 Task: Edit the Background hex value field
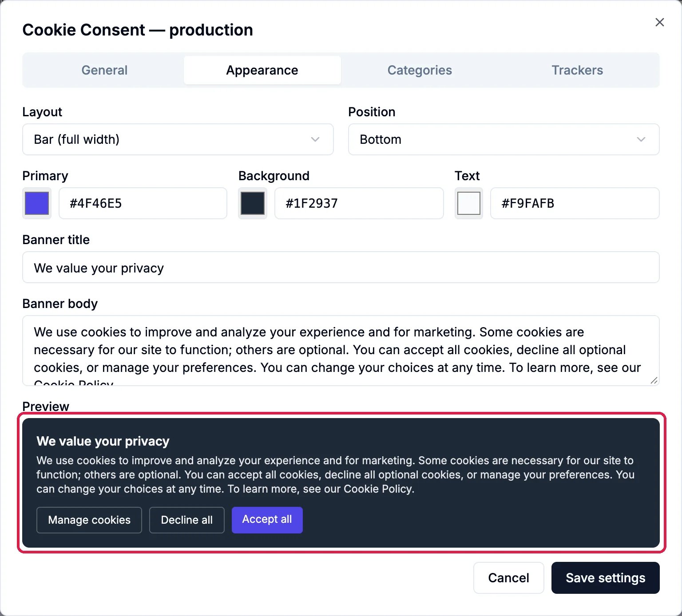pyautogui.click(x=359, y=203)
